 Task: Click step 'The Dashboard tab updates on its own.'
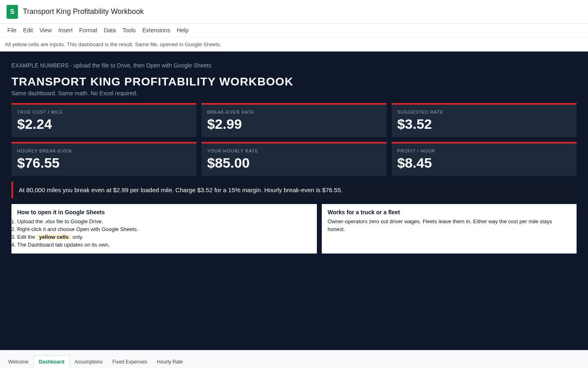63,245
